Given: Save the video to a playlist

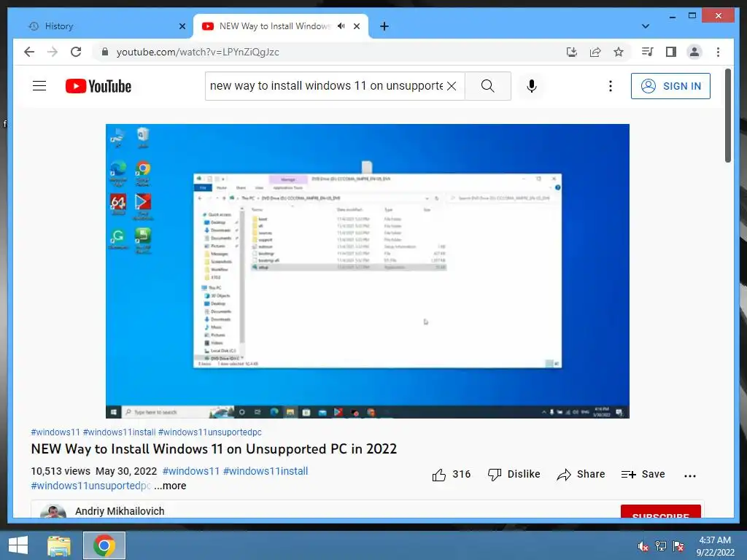Looking at the screenshot, I should (x=643, y=474).
